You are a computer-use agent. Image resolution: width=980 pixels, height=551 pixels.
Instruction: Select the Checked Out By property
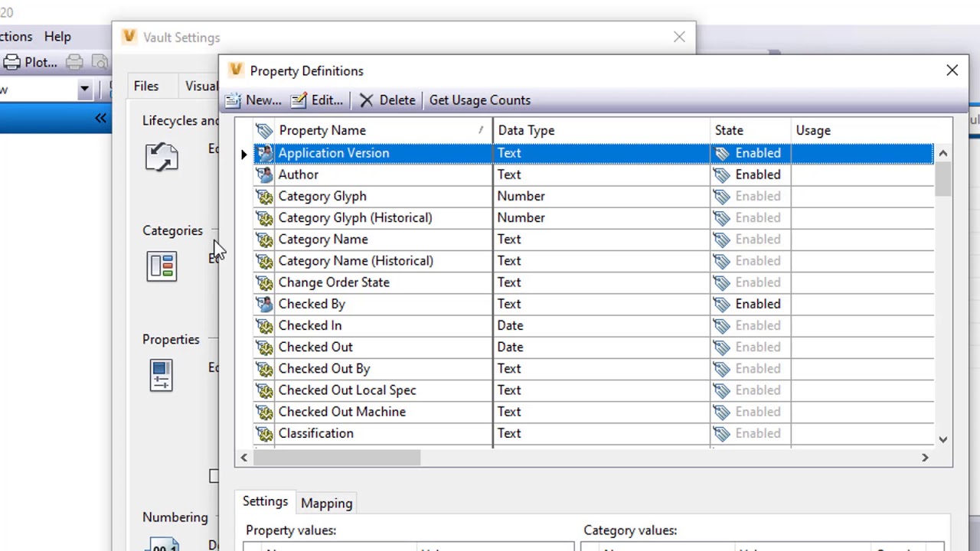click(324, 369)
